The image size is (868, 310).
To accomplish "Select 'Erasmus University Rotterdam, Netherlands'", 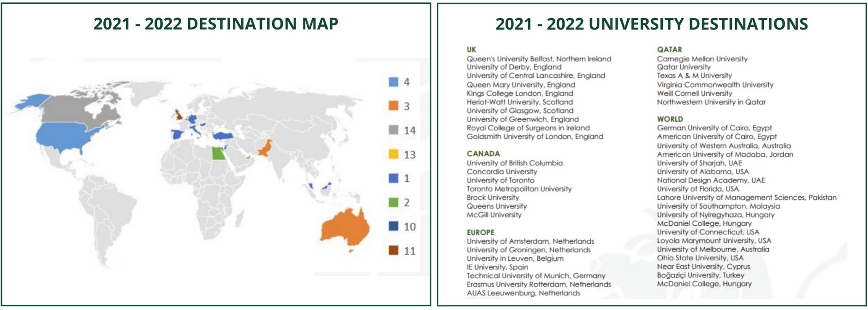I will click(x=539, y=285).
